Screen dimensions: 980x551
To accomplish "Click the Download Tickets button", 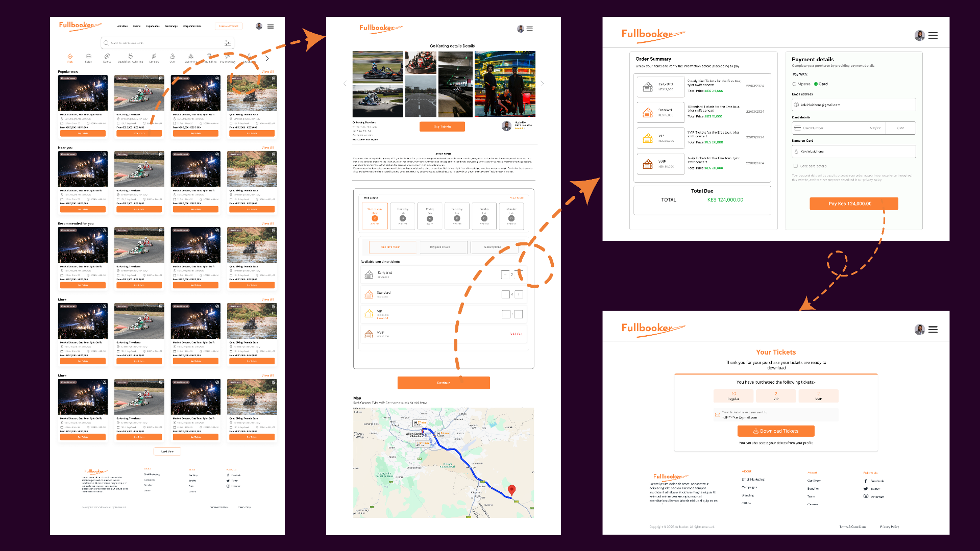I will [775, 431].
